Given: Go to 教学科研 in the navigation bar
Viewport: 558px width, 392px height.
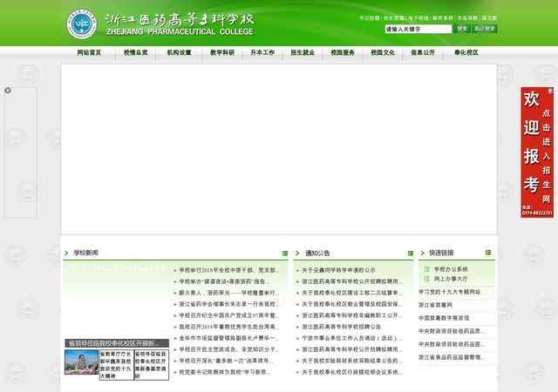Looking at the screenshot, I should point(222,52).
